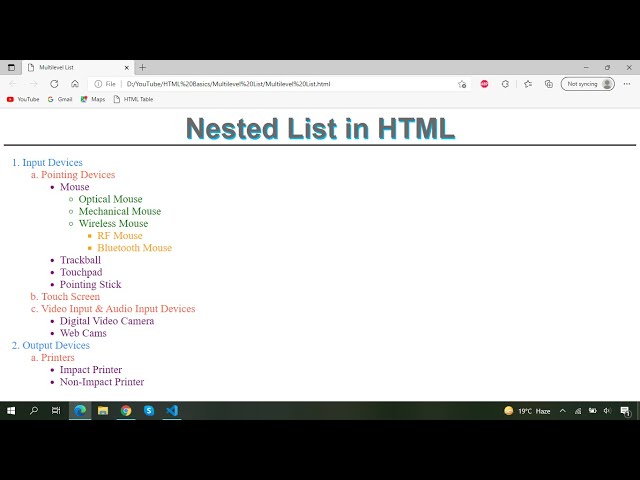The width and height of the screenshot is (640, 480).
Task: Open the browser Settings and more menu
Action: (x=627, y=84)
